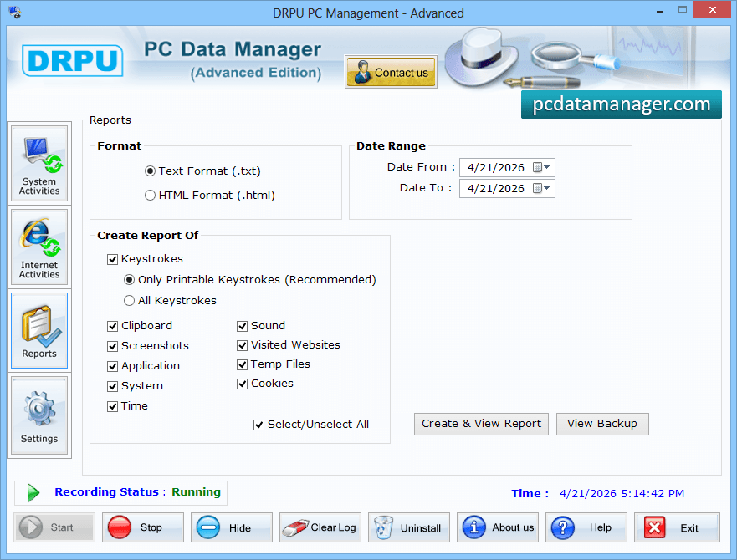Click the green recording status arrow icon
Image resolution: width=737 pixels, height=560 pixels.
33,493
